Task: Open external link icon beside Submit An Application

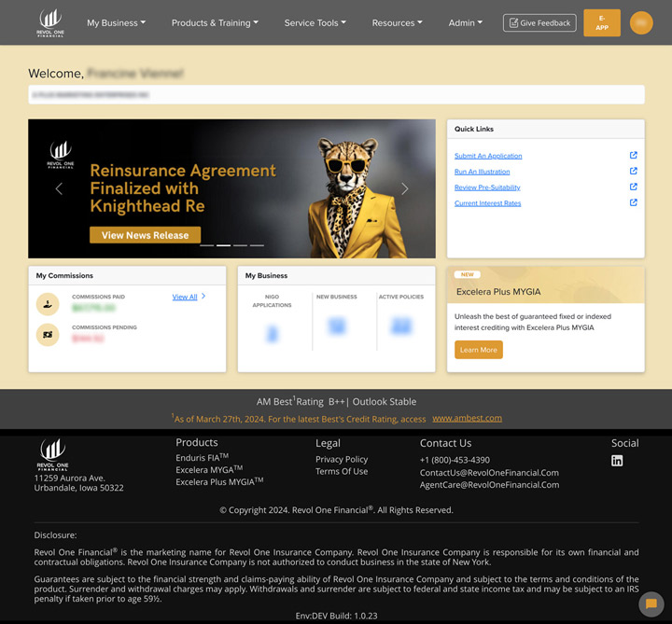Action: (634, 156)
